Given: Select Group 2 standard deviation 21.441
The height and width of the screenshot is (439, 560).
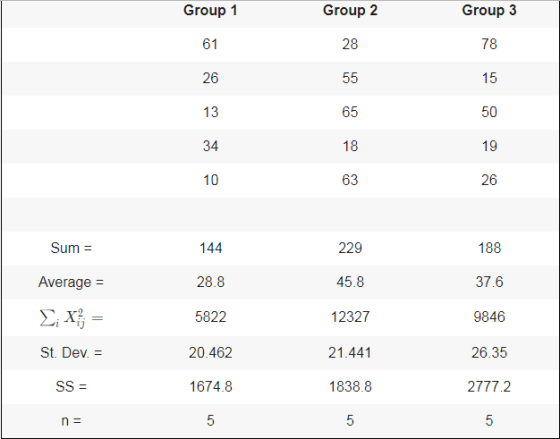Looking at the screenshot, I should coord(350,353).
